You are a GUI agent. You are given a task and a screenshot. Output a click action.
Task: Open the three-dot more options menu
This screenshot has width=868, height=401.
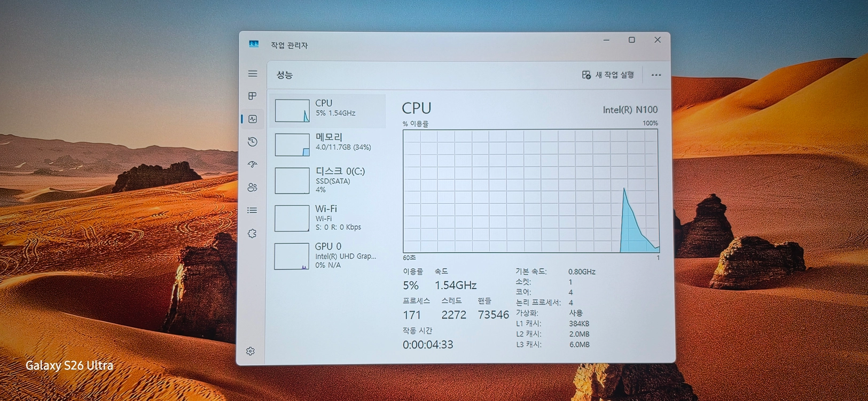click(x=656, y=75)
